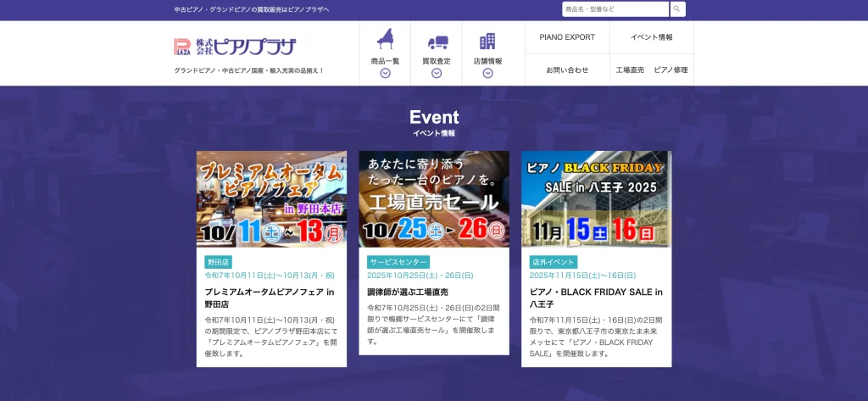868x401 pixels.
Task: Click the product name search field
Action: coord(615,9)
